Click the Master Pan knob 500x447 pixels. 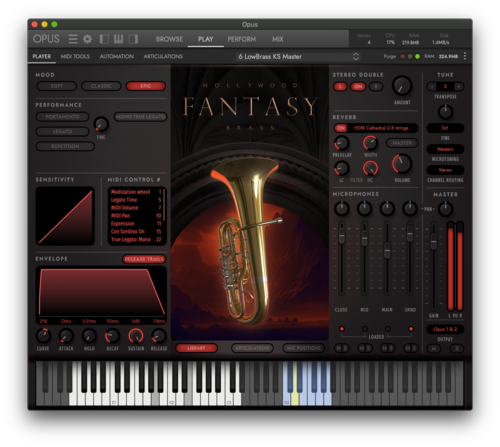pos(445,209)
